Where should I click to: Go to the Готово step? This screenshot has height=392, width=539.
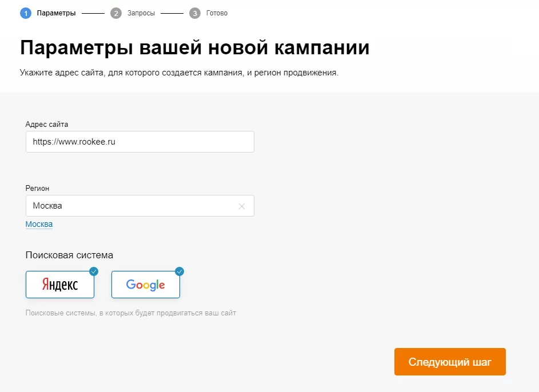(217, 13)
